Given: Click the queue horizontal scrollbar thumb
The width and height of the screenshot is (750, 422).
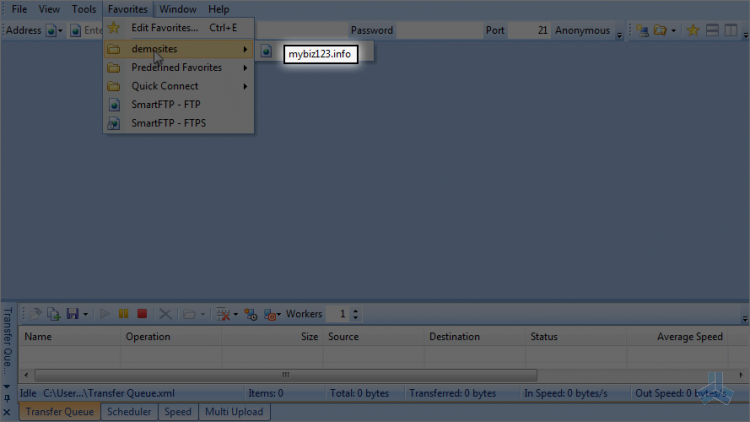Looking at the screenshot, I should point(286,375).
